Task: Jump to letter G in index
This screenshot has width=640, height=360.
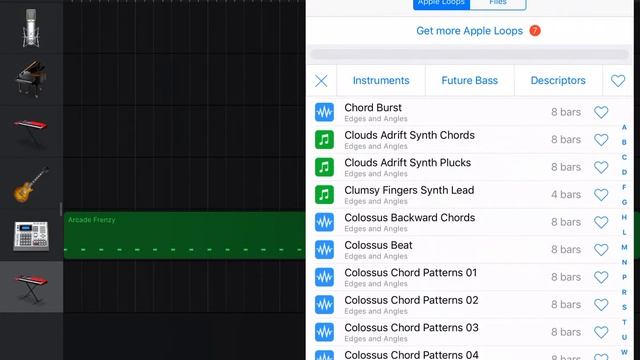Action: click(x=624, y=202)
